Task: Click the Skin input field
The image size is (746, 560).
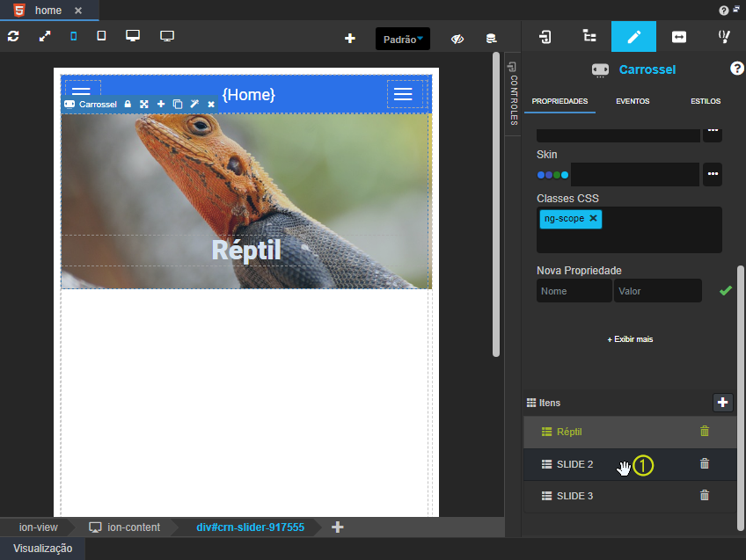Action: click(x=635, y=174)
